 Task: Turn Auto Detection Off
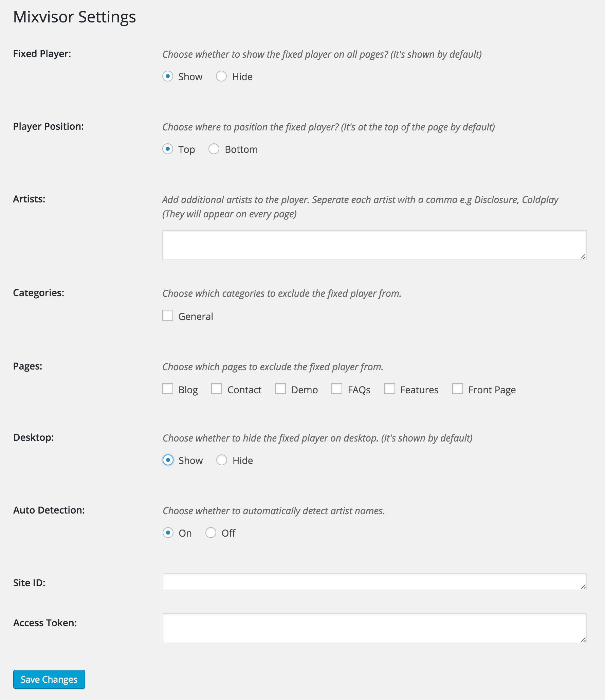coord(211,533)
